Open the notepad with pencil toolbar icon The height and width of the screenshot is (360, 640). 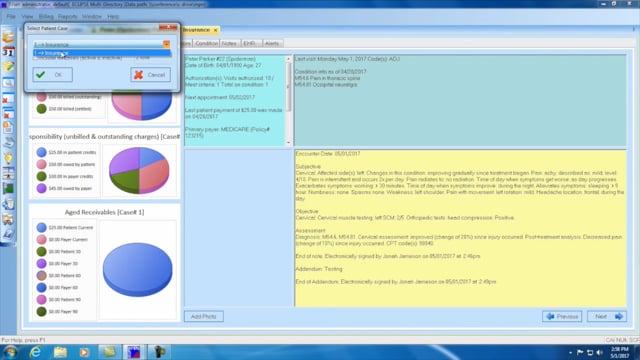click(8, 67)
